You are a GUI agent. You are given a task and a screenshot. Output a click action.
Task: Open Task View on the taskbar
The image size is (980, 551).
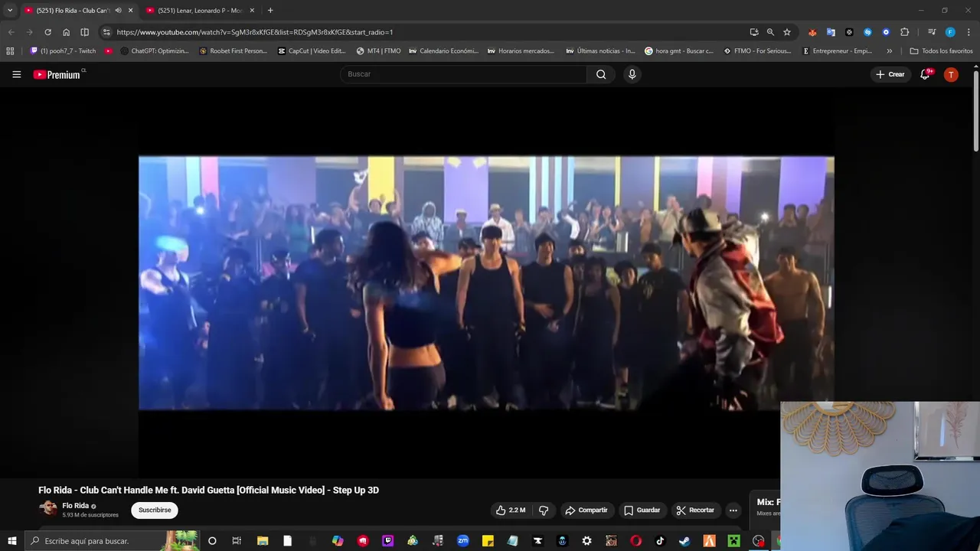click(237, 541)
